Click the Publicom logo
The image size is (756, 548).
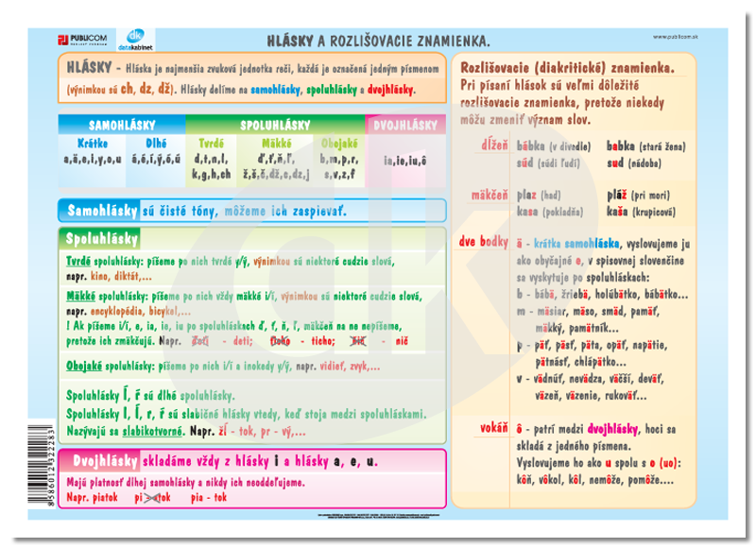82,40
